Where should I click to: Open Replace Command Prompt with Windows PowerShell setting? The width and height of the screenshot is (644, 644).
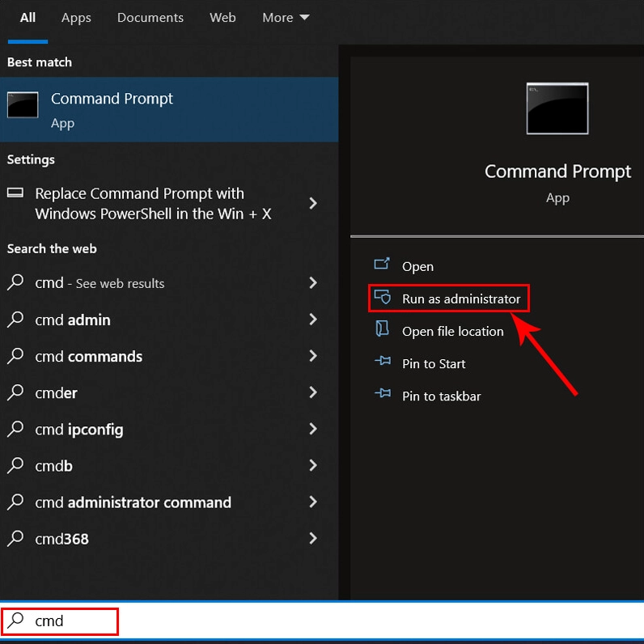(x=169, y=204)
